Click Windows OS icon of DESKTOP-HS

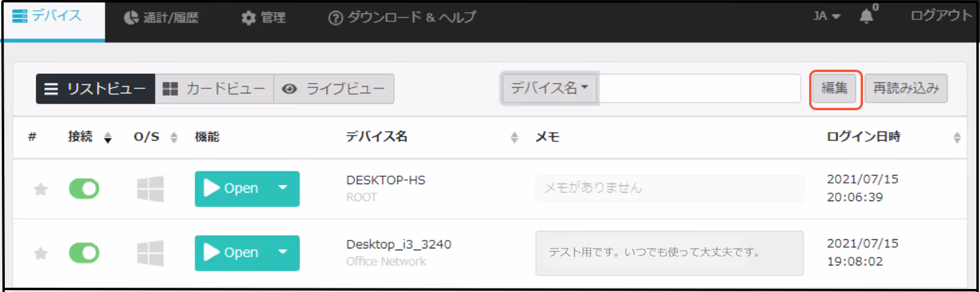(x=150, y=189)
